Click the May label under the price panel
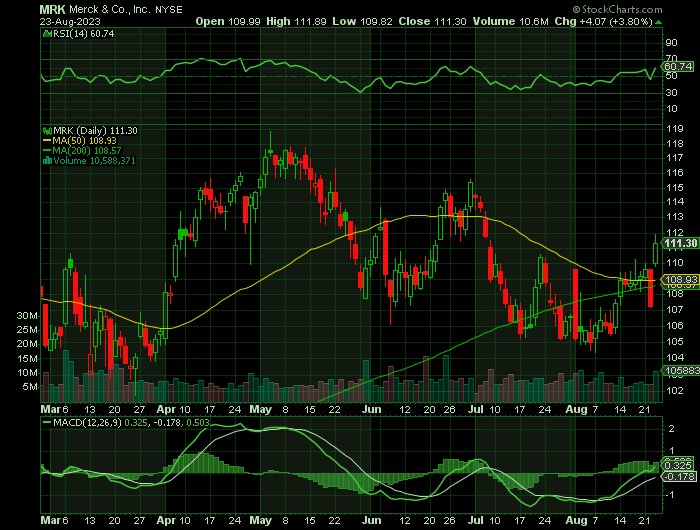The width and height of the screenshot is (700, 530). [261, 409]
